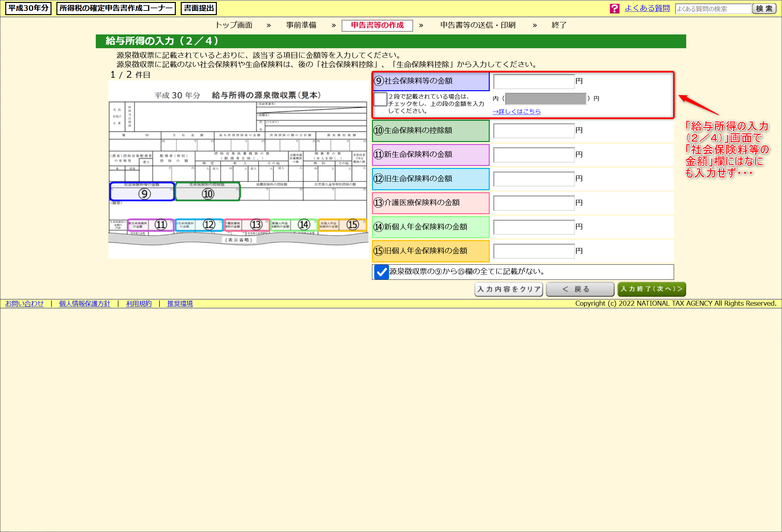This screenshot has height=532, width=782.
Task: Click the ⑨ blue box on sample slip
Action: pyautogui.click(x=142, y=192)
